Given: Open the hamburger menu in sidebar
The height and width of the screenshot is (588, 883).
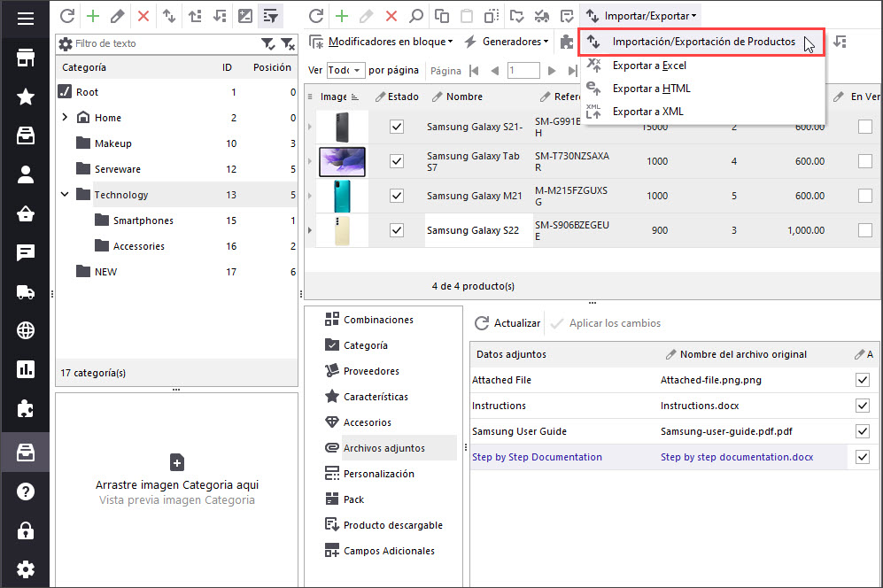Looking at the screenshot, I should (26, 19).
